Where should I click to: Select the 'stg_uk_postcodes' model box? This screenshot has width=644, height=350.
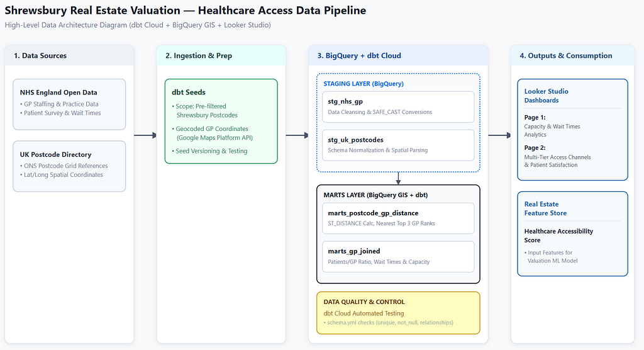tap(398, 145)
